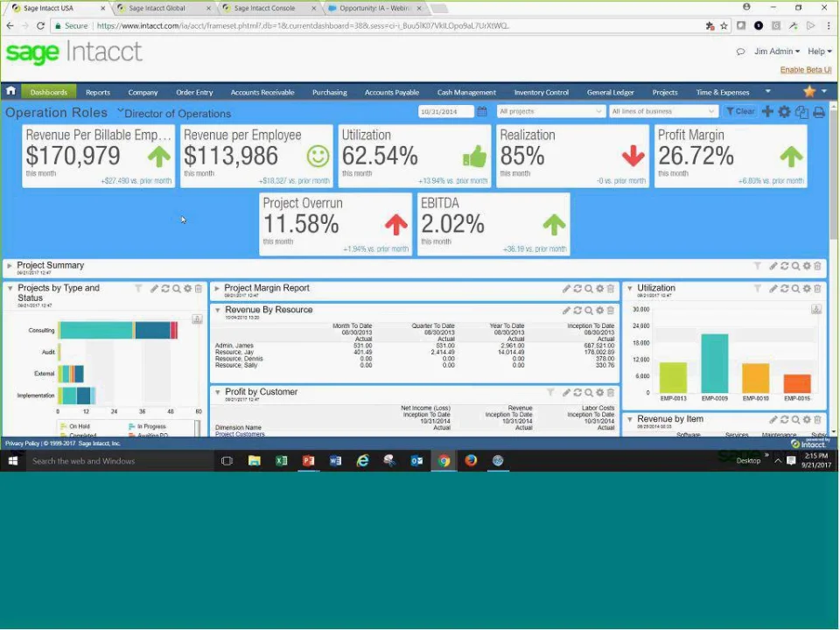The width and height of the screenshot is (840, 630).
Task: Click the plus icon to add a component
Action: coord(767,112)
